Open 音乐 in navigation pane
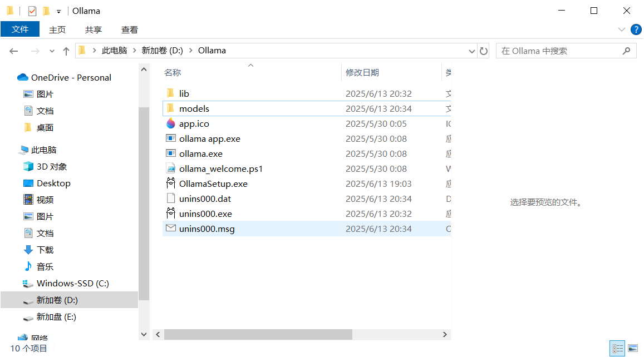This screenshot has height=357, width=644. pos(45,267)
